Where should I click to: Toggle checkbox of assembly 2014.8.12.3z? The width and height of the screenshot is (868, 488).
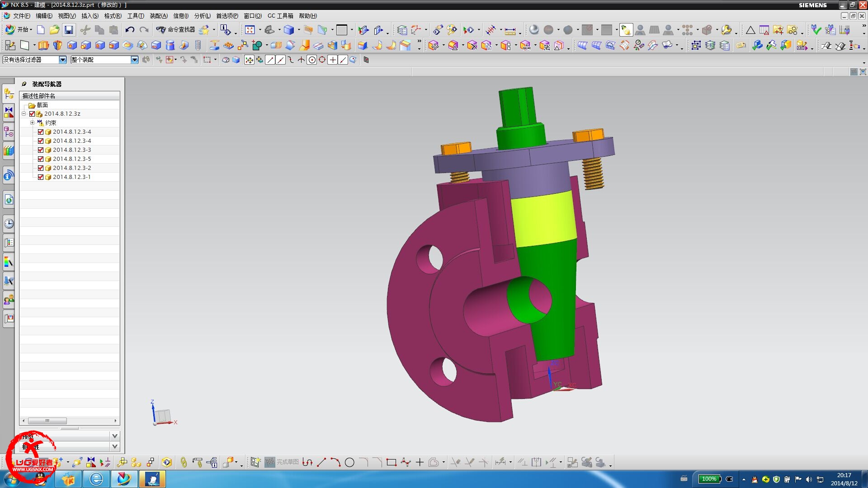point(32,114)
